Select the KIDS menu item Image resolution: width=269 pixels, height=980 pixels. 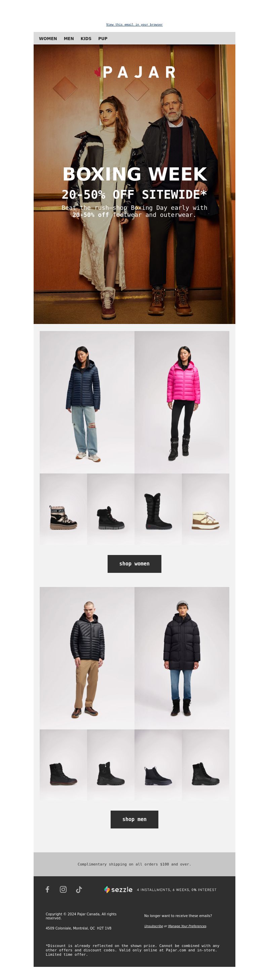coord(86,38)
